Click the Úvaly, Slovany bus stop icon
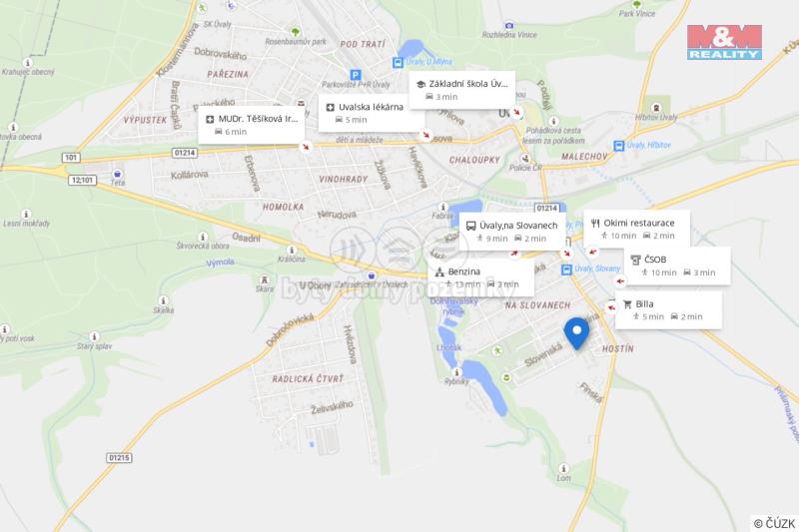The image size is (799, 532). 566,269
